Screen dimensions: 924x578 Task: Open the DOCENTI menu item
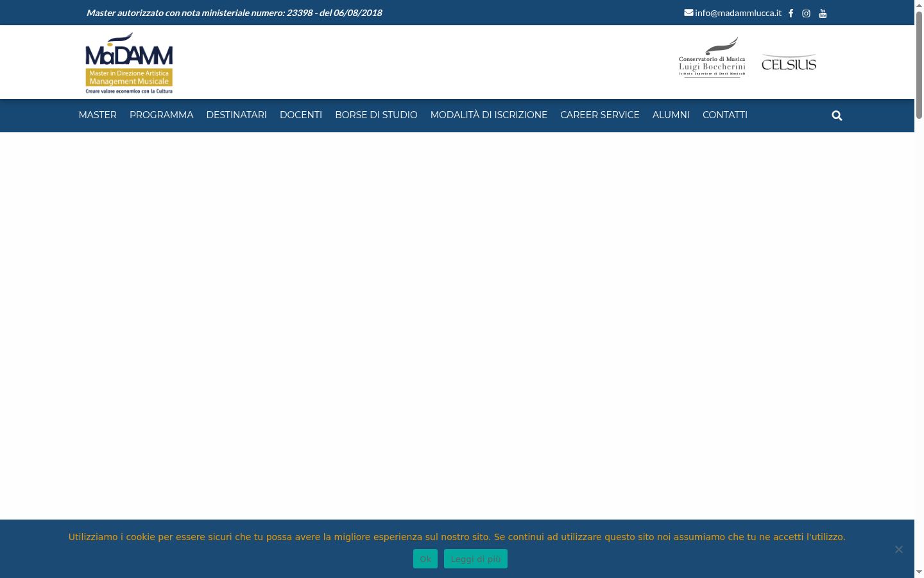click(x=301, y=115)
